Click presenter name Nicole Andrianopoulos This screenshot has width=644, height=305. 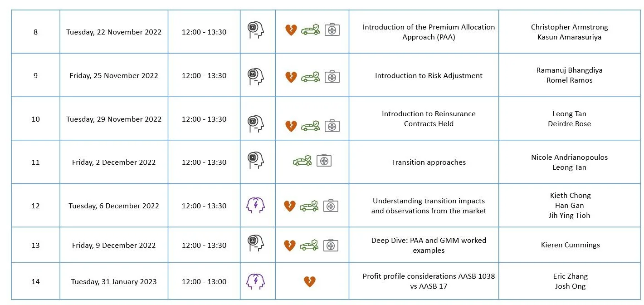[x=569, y=157]
